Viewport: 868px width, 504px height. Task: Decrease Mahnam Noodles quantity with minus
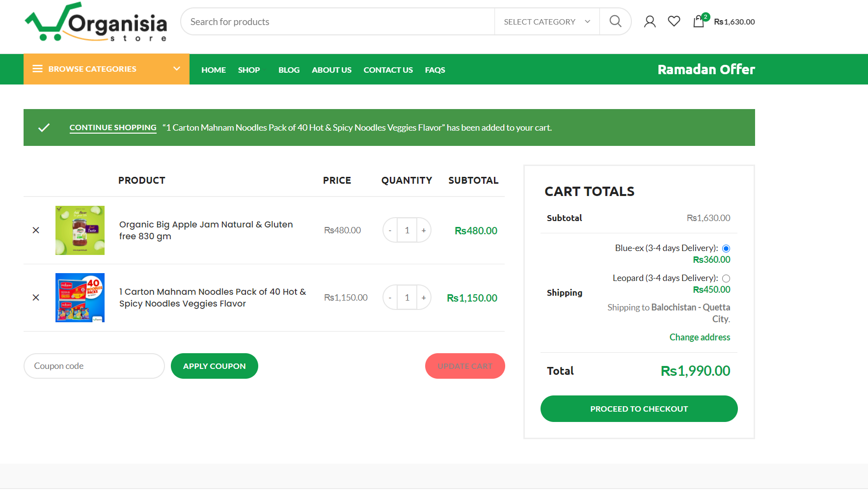(390, 298)
